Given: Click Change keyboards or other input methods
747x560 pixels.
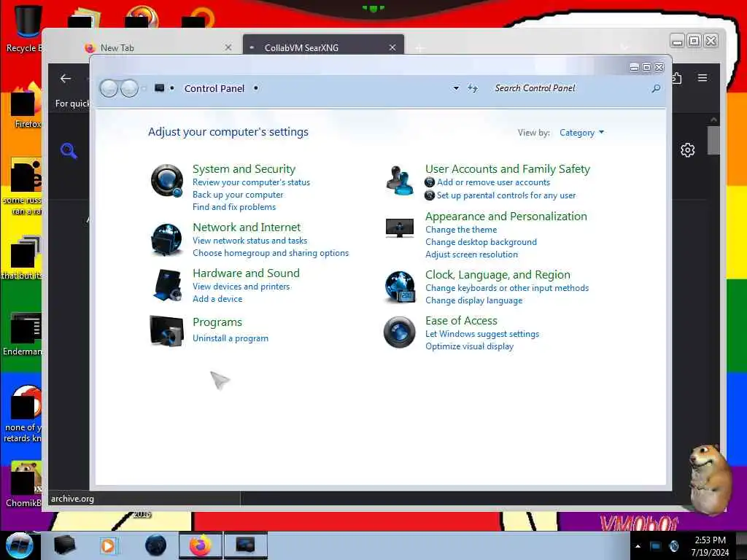Looking at the screenshot, I should (x=507, y=288).
